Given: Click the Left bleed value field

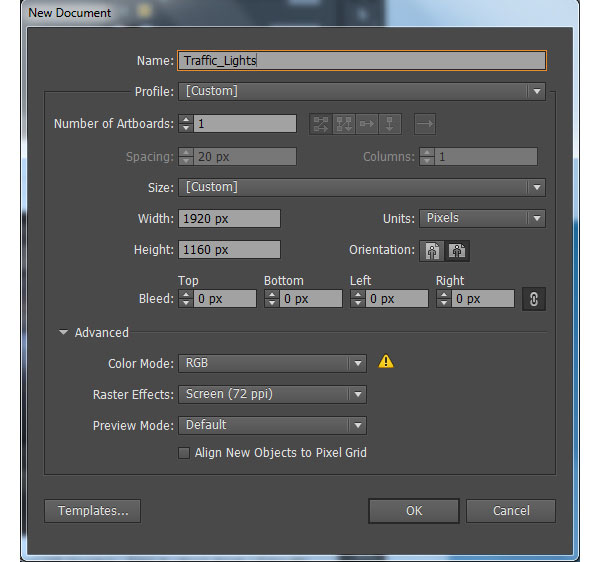Looking at the screenshot, I should click(x=397, y=298).
